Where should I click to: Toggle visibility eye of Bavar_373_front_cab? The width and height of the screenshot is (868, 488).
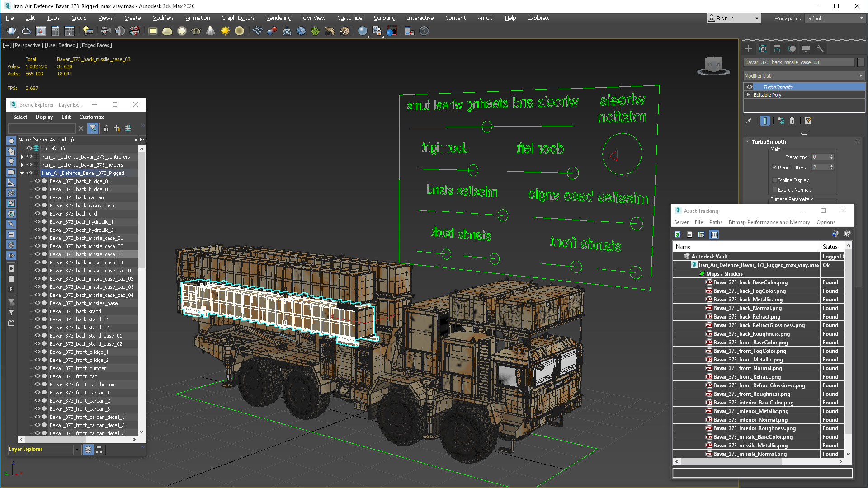coord(38,376)
